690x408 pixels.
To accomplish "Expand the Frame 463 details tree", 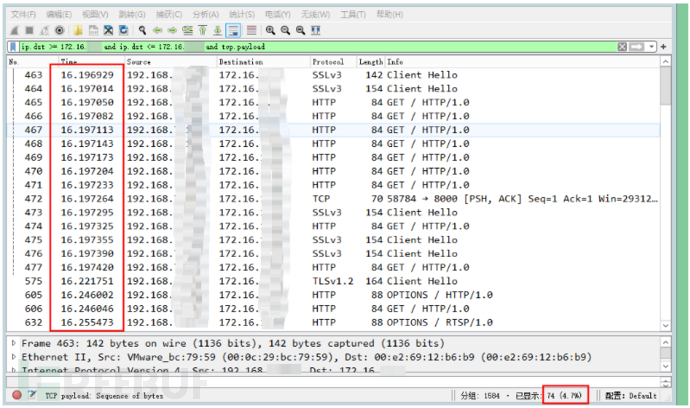I will click(x=12, y=343).
